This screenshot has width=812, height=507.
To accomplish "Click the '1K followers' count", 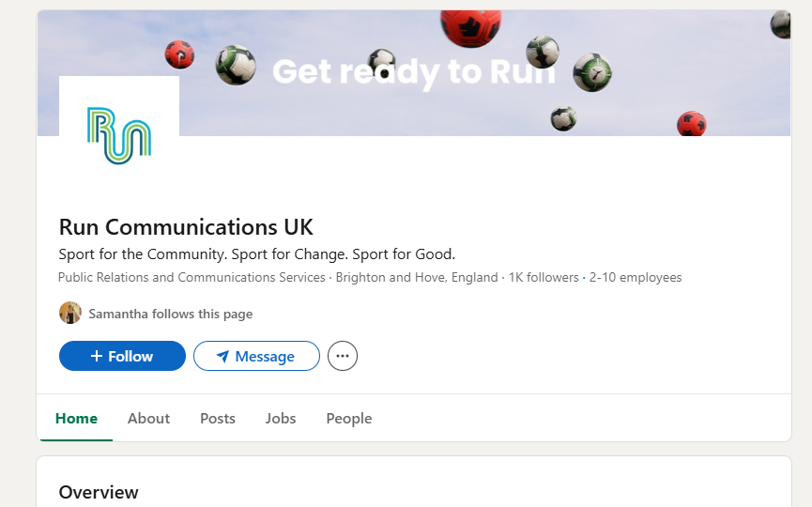I will point(544,278).
